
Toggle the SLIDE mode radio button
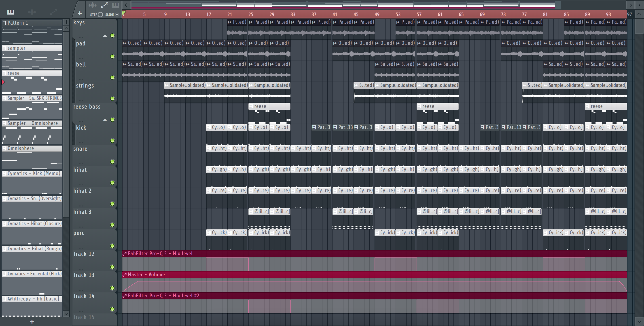(x=117, y=15)
